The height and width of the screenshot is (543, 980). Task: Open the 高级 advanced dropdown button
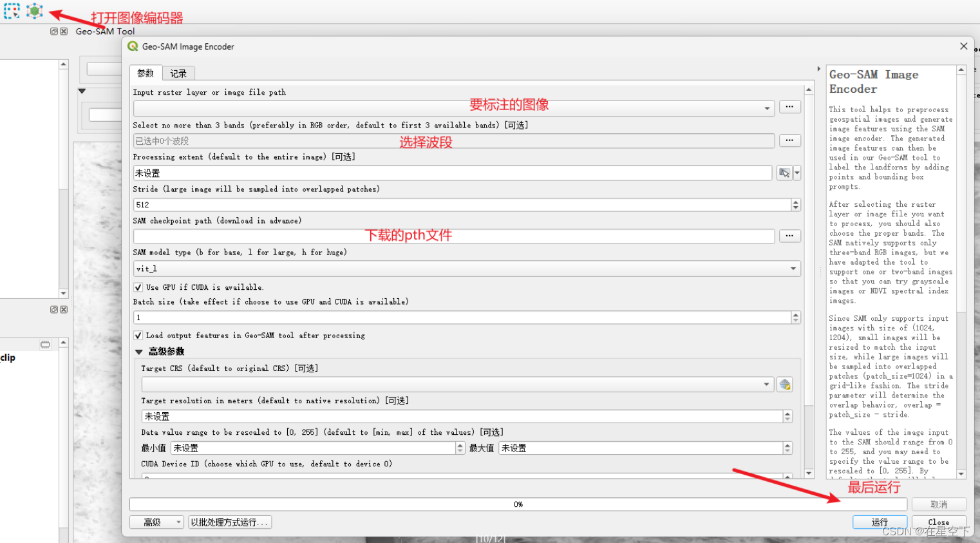coord(156,522)
